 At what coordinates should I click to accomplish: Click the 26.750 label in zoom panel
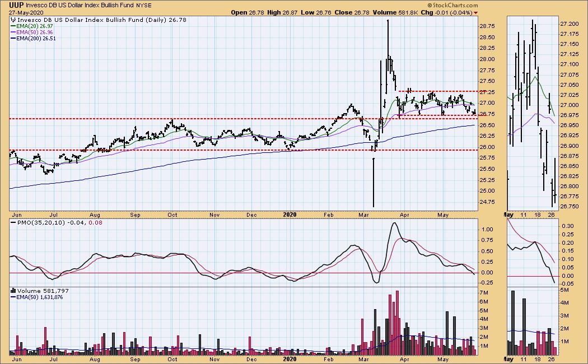click(569, 207)
